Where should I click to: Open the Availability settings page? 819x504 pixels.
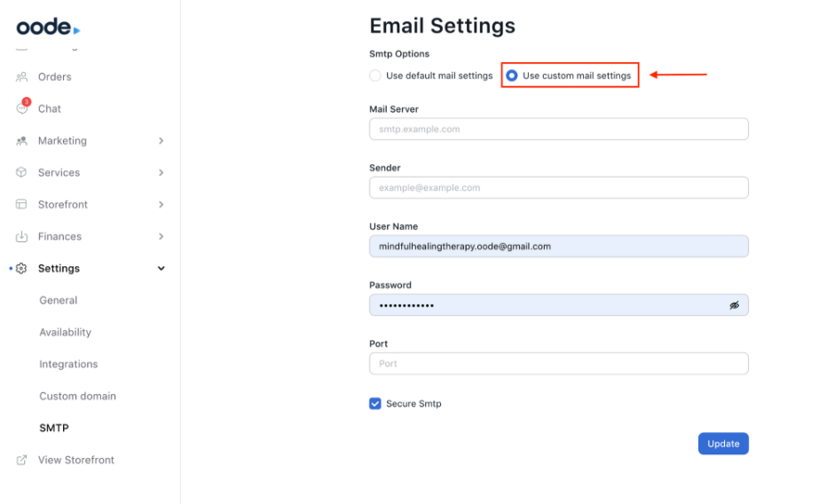pyautogui.click(x=65, y=333)
